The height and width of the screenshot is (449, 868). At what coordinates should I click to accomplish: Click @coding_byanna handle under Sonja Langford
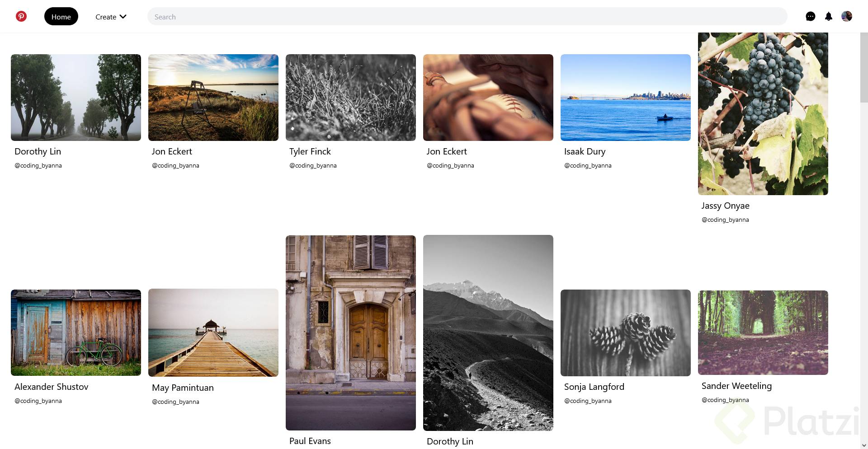coord(588,401)
